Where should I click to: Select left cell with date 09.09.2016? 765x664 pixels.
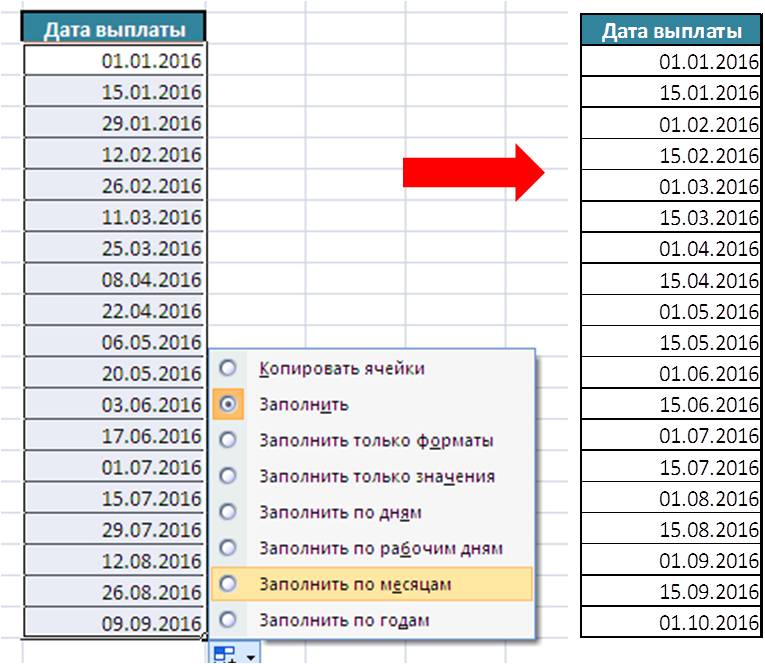pyautogui.click(x=114, y=623)
